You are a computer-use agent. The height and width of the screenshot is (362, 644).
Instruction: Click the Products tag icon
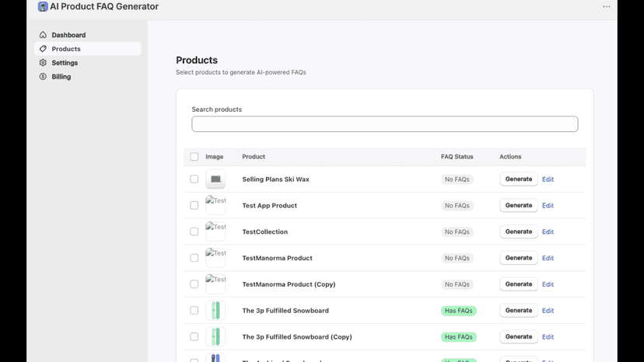coord(43,49)
